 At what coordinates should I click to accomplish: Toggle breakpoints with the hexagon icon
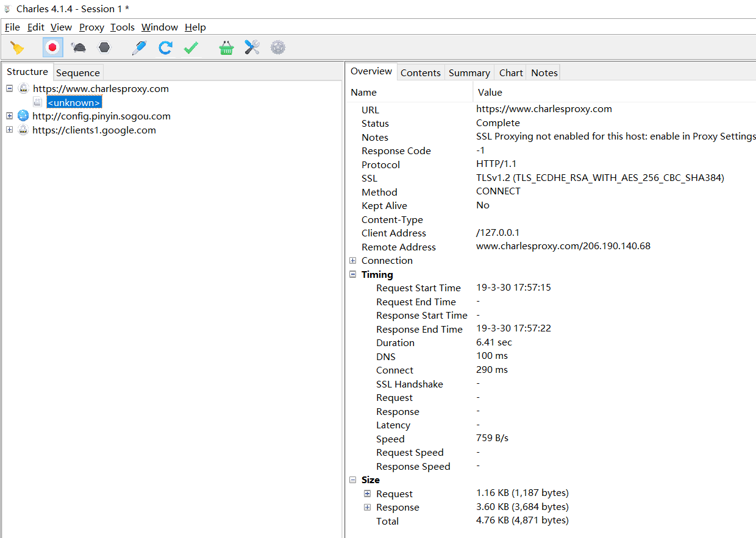[104, 48]
